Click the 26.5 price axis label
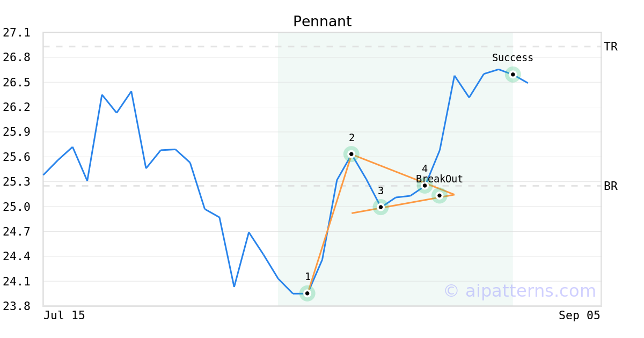This screenshot has width=644, height=338. click(x=17, y=83)
